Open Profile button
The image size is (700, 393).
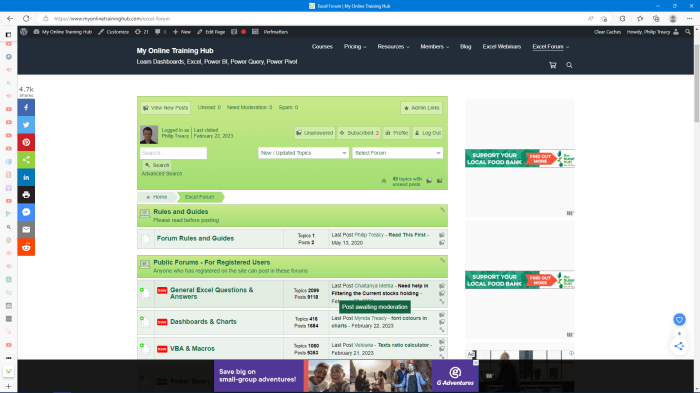pos(396,133)
